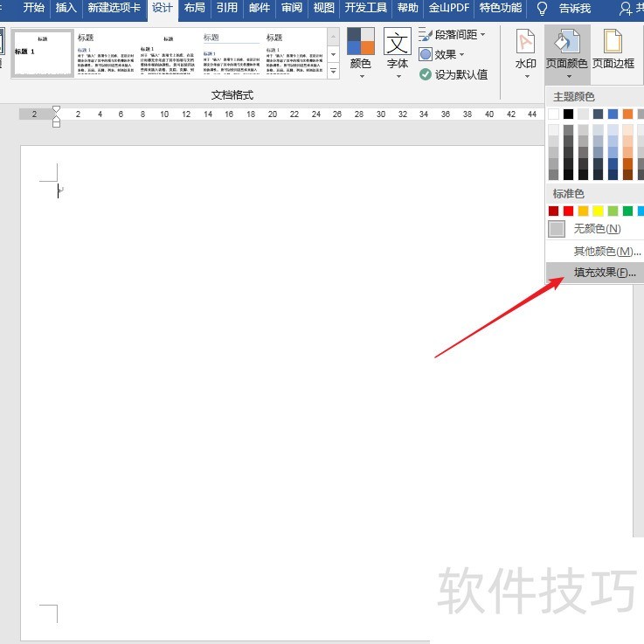Click the No Color (无颜色) swatch icon

(x=557, y=229)
